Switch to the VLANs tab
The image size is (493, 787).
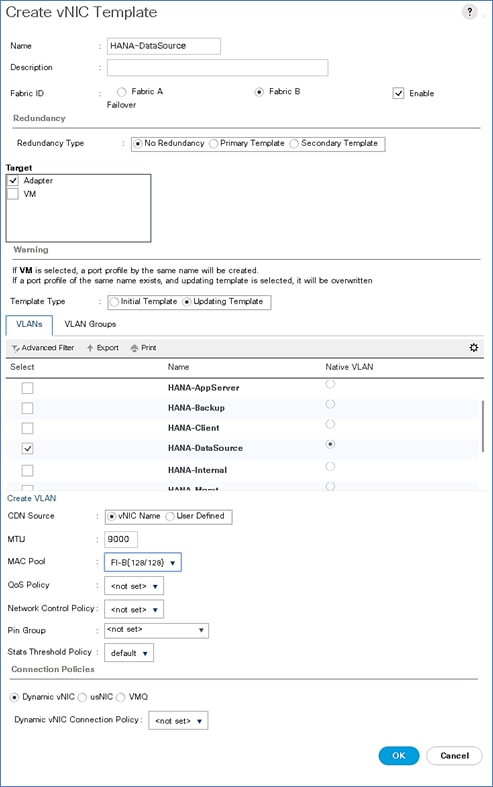29,324
